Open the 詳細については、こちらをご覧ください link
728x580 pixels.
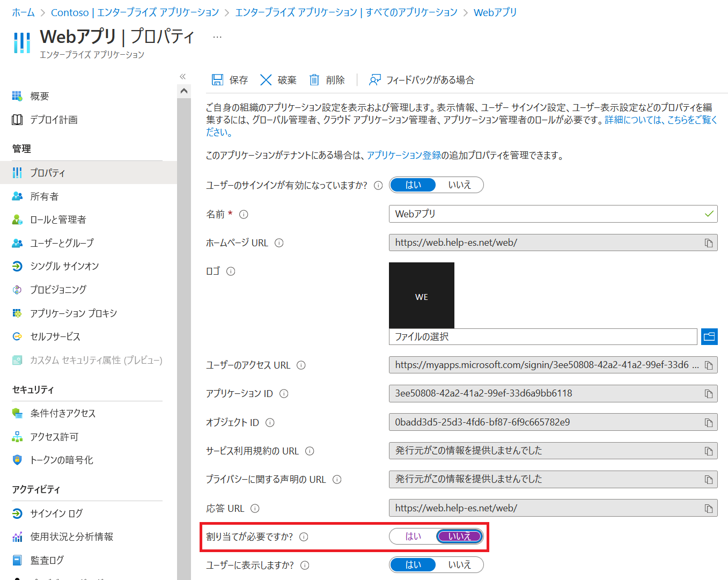tap(661, 120)
